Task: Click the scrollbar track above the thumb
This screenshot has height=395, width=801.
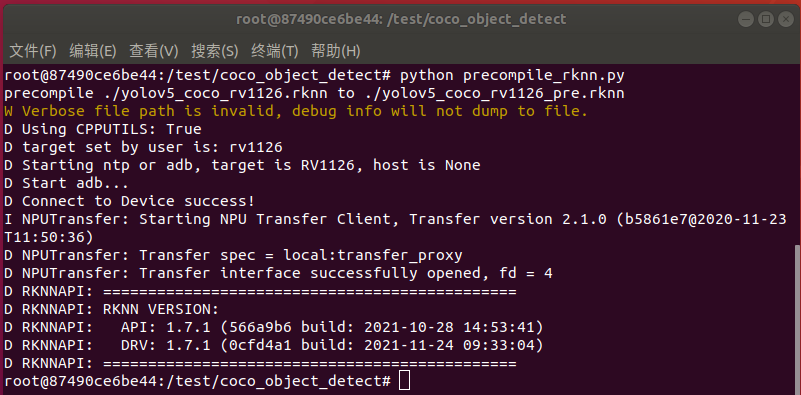Action: [x=797, y=153]
